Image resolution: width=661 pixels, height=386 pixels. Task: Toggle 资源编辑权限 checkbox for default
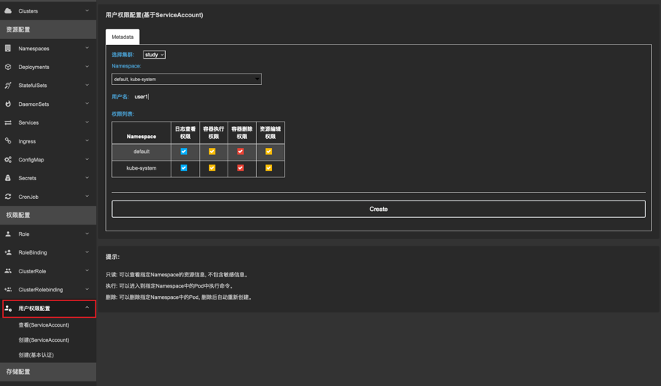click(269, 151)
